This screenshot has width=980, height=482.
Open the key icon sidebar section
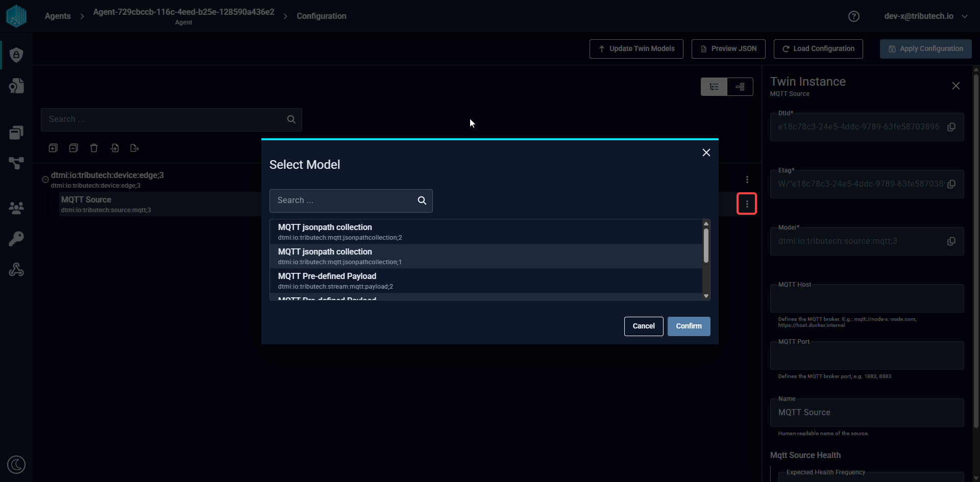pyautogui.click(x=16, y=239)
